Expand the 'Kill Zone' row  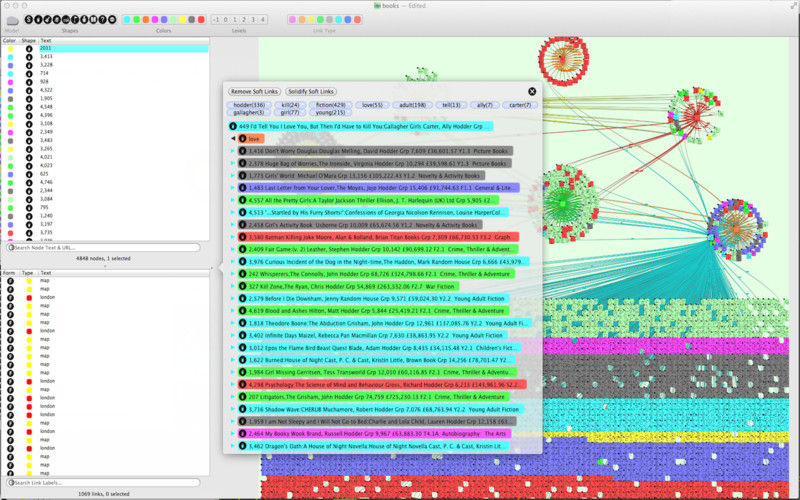coord(233,286)
